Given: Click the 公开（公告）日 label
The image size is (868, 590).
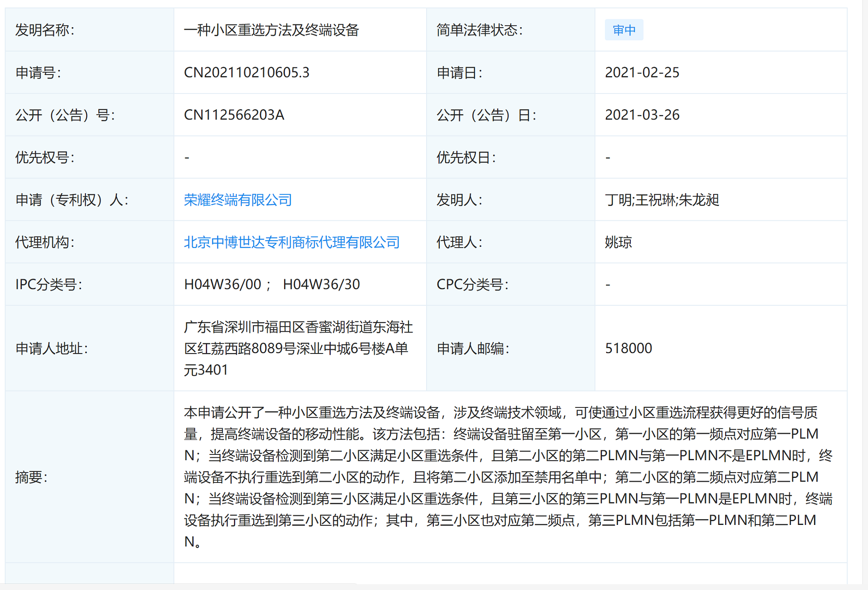Looking at the screenshot, I should 486,115.
